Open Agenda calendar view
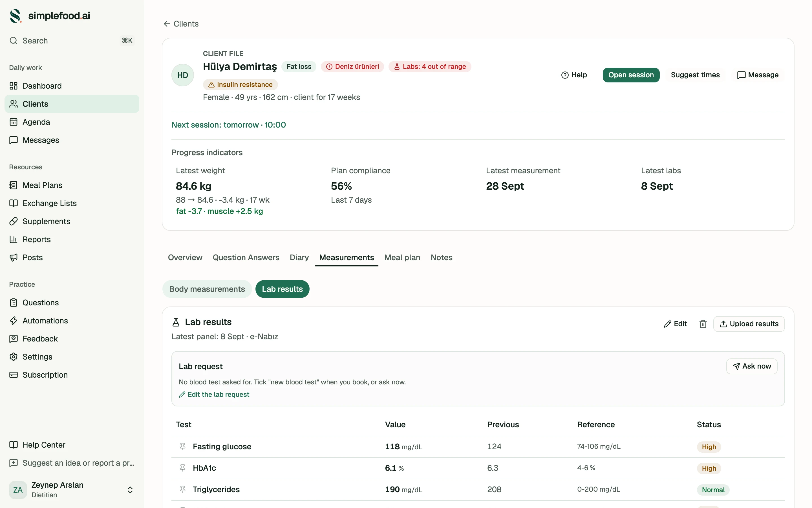812x508 pixels. [72, 122]
